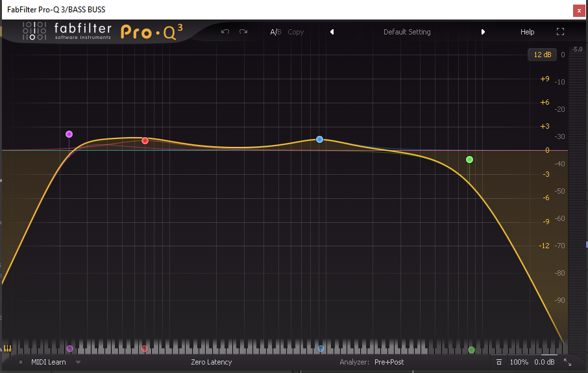Toggle the MIDI Learn indicator dot
The width and height of the screenshot is (588, 373).
point(21,362)
